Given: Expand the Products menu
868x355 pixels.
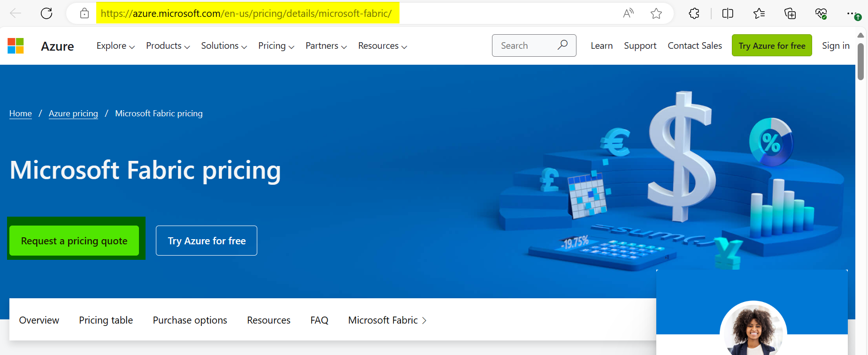Looking at the screenshot, I should (x=168, y=45).
